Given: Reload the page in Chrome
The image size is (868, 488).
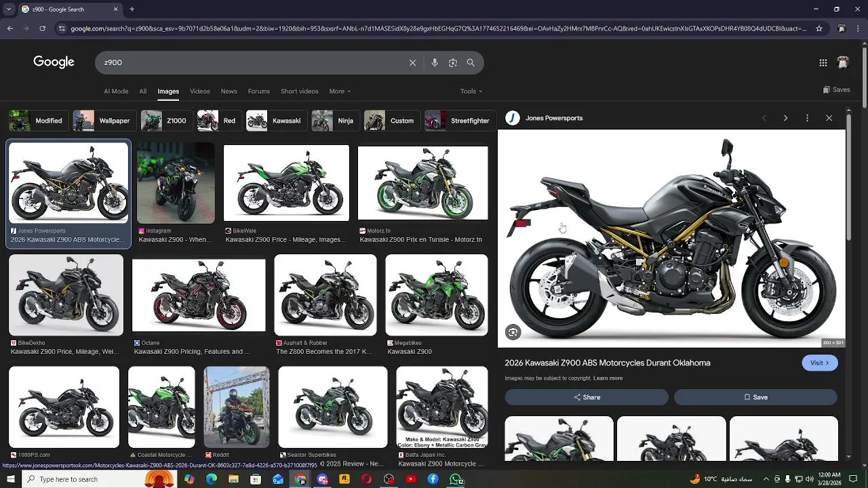Looking at the screenshot, I should [42, 28].
